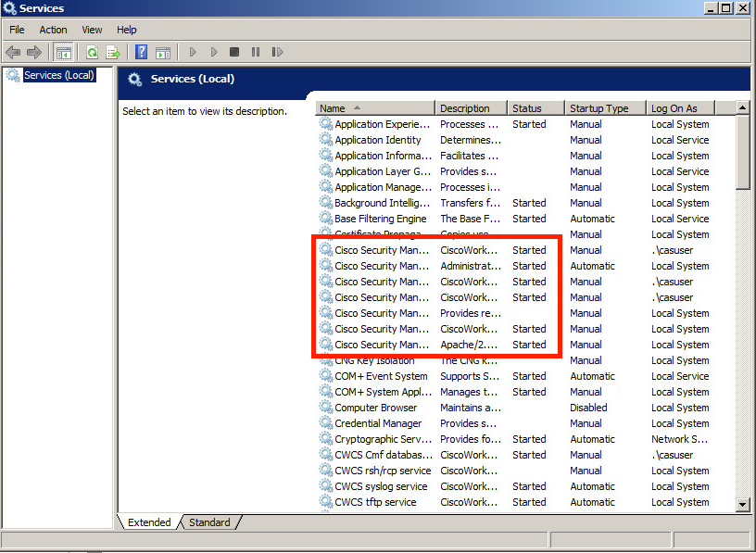
Task: Click the gear icon beside Application Identity
Action: click(x=326, y=139)
